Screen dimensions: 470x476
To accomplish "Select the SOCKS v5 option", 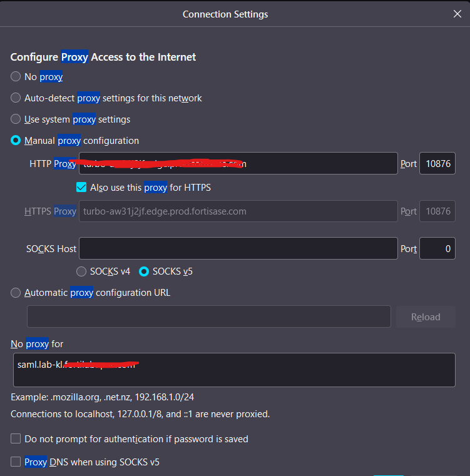I will tap(144, 271).
